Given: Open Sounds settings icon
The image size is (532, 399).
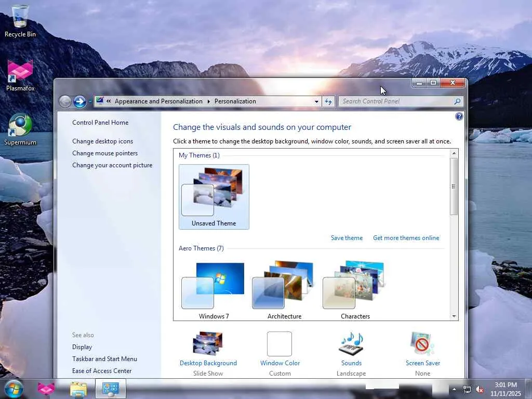Looking at the screenshot, I should pos(352,343).
